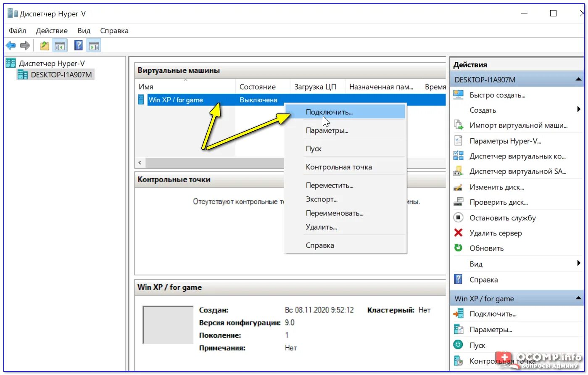Viewport: 588px width, 375px height.
Task: Click the 'Параметры Hyper-V...' action link
Action: pos(505,141)
